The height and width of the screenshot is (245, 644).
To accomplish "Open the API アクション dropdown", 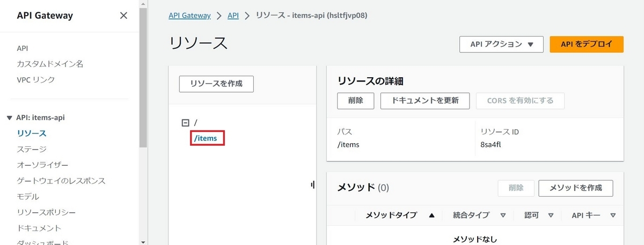I will (502, 44).
